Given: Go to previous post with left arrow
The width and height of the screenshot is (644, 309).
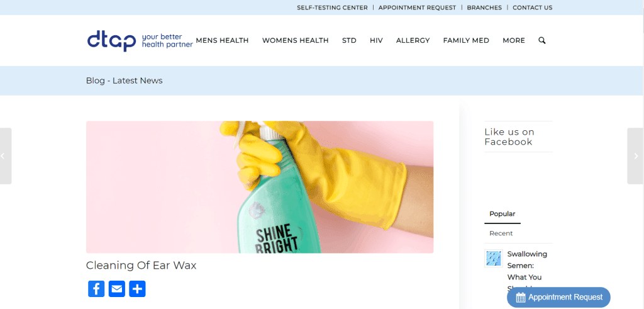Looking at the screenshot, I should (x=5, y=155).
